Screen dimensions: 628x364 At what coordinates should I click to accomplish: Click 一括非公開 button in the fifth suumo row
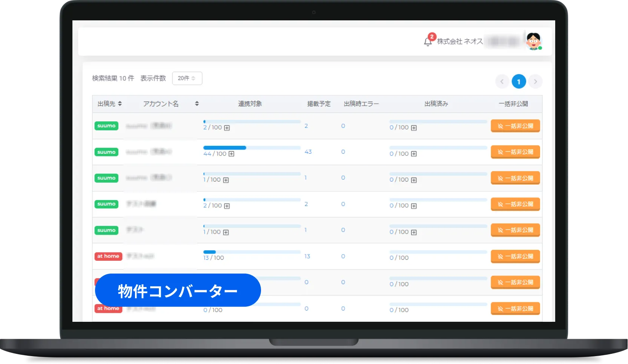click(515, 230)
